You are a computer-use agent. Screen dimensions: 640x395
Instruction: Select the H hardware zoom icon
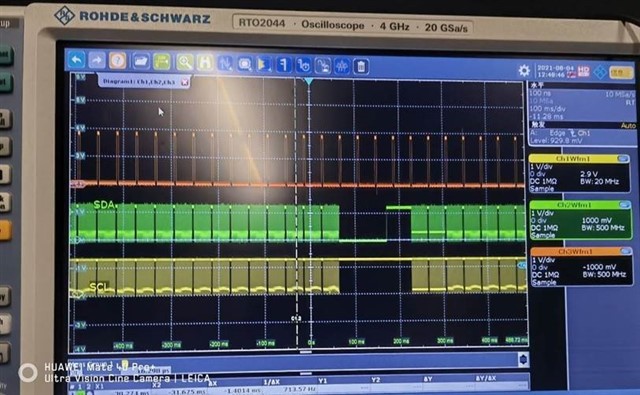tap(204, 63)
